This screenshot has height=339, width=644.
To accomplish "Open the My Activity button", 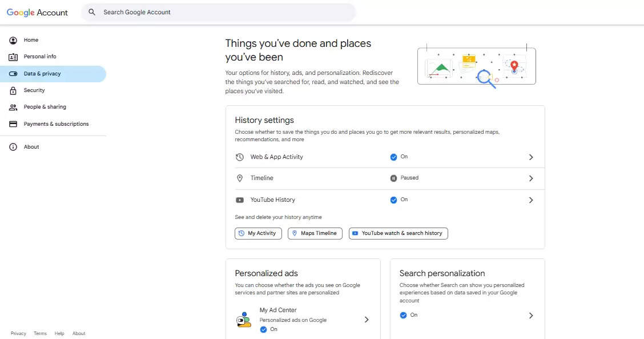I will (258, 233).
